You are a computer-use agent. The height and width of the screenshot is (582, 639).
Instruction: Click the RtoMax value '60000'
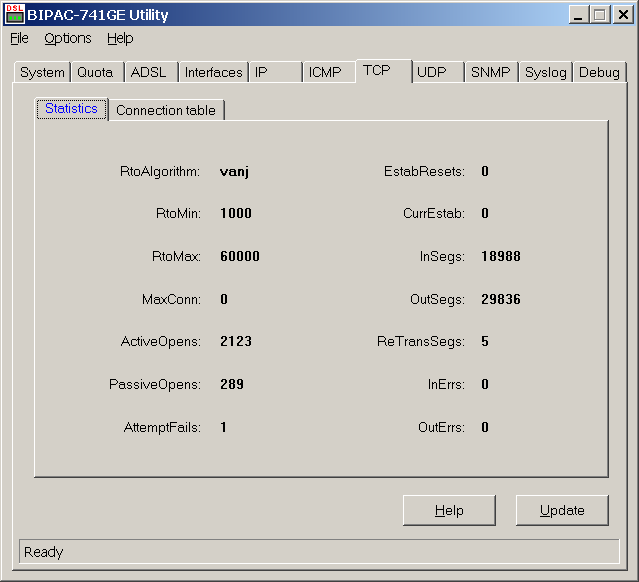coord(240,256)
